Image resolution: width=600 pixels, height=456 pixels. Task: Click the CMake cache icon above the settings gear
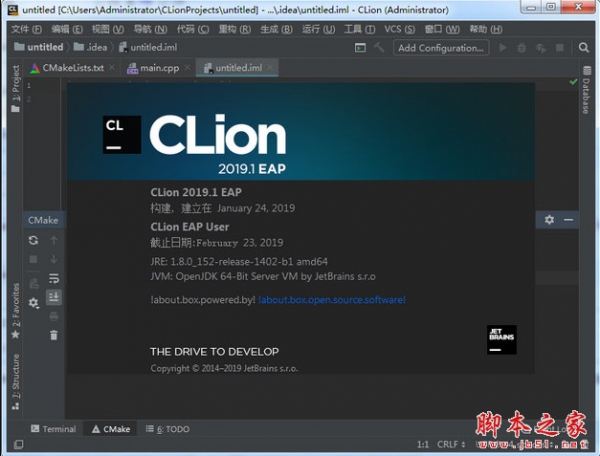(34, 283)
